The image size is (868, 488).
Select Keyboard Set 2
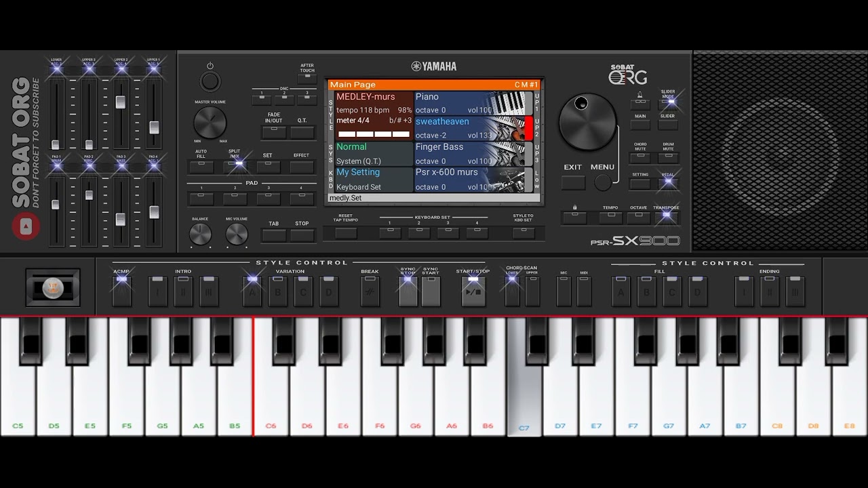[419, 232]
